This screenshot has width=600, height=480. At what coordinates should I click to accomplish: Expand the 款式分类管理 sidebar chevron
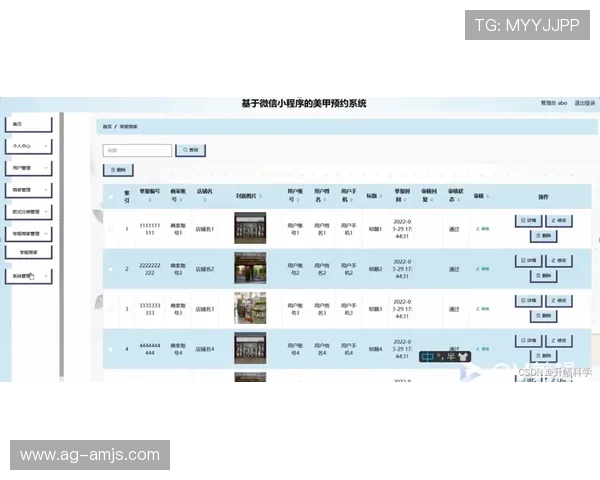click(46, 211)
